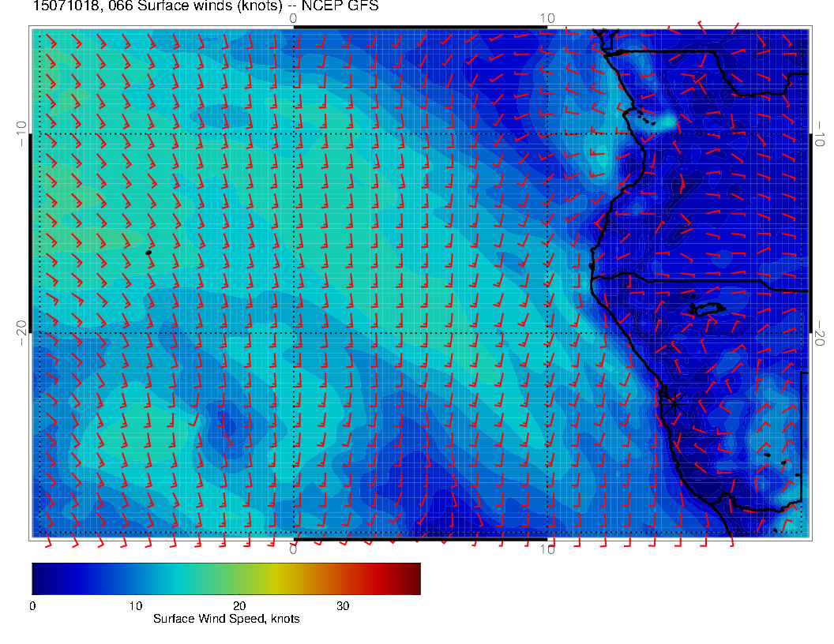Click the bottom axis longitude label 0
Screen dimensions: 834x644
click(x=293, y=550)
